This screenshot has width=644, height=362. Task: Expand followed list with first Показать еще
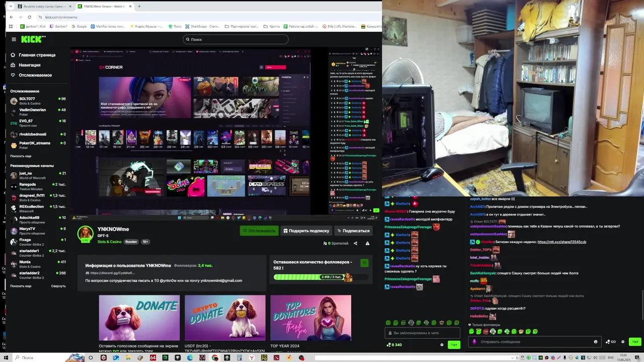pyautogui.click(x=21, y=156)
